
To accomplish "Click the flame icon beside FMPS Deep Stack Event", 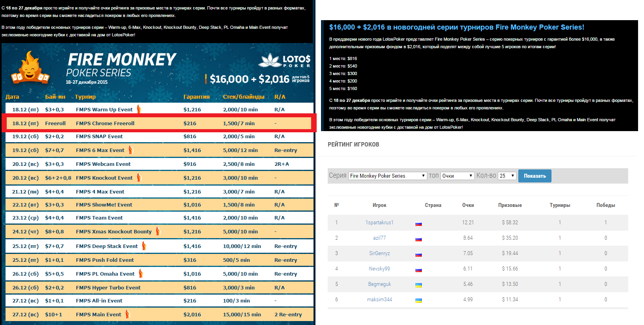I will coord(144,246).
